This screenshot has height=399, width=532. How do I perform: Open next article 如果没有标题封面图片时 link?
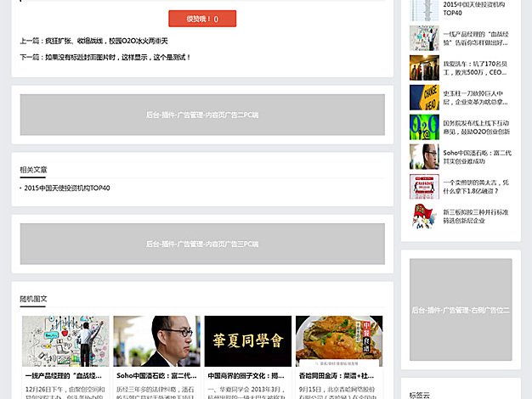(118, 57)
